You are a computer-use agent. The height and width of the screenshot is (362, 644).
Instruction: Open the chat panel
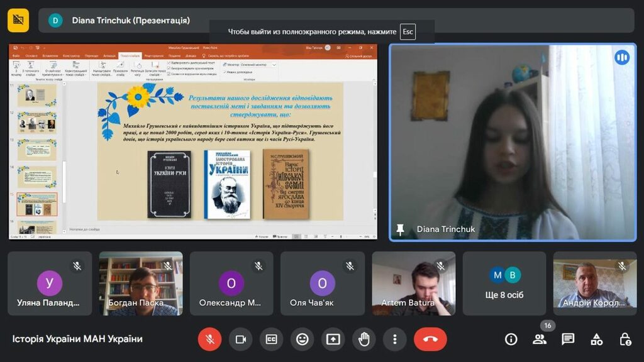pos(568,339)
